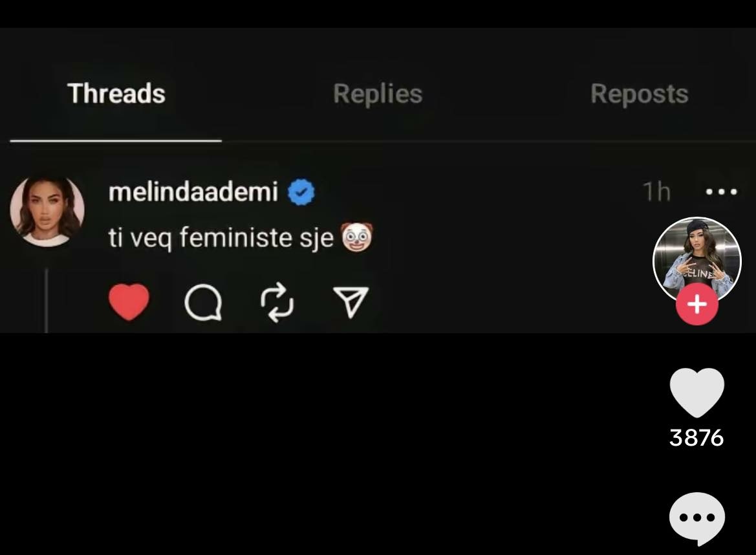Open video comments via the white speech bubble
The image size is (756, 555).
coord(697,518)
